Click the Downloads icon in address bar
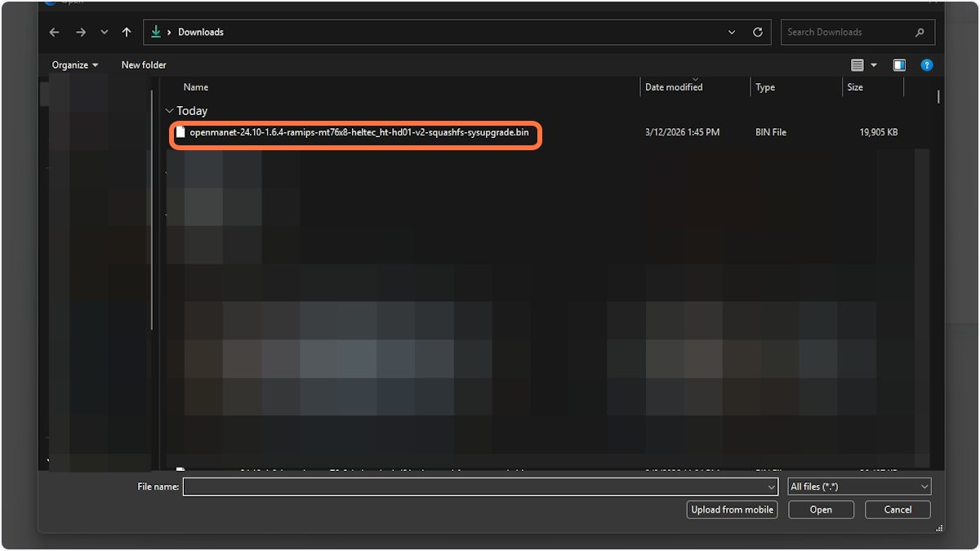 [x=155, y=32]
